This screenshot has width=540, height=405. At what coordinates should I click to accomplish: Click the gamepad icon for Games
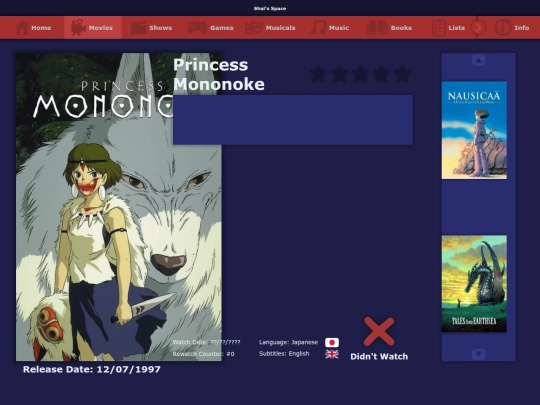click(197, 28)
